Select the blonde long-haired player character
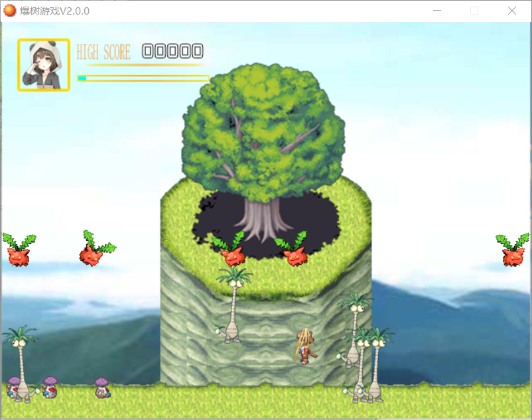 click(x=306, y=346)
